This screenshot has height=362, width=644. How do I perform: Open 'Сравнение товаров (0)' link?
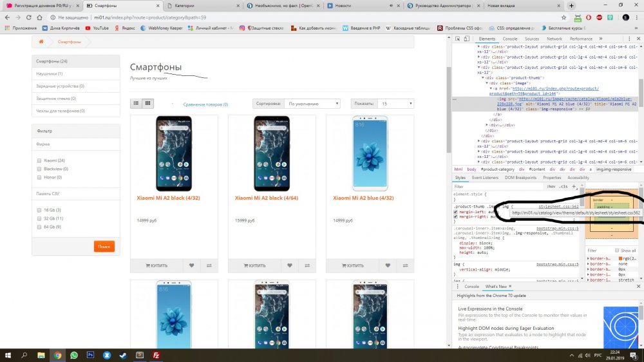pyautogui.click(x=205, y=104)
